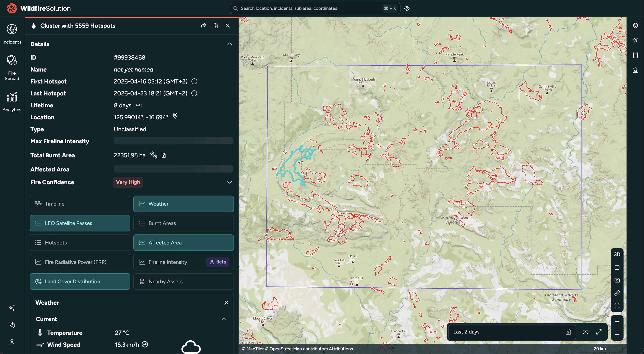Collapse the Current weather section

pyautogui.click(x=224, y=319)
